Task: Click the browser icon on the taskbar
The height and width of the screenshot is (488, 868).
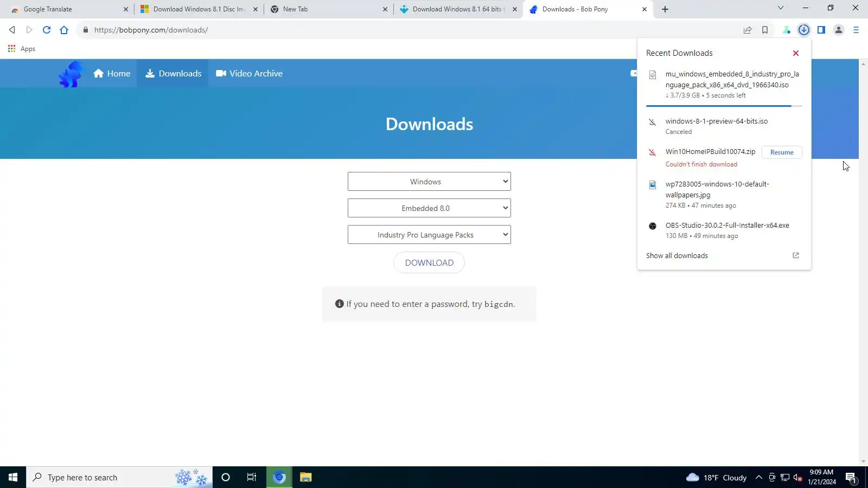Action: pyautogui.click(x=279, y=477)
